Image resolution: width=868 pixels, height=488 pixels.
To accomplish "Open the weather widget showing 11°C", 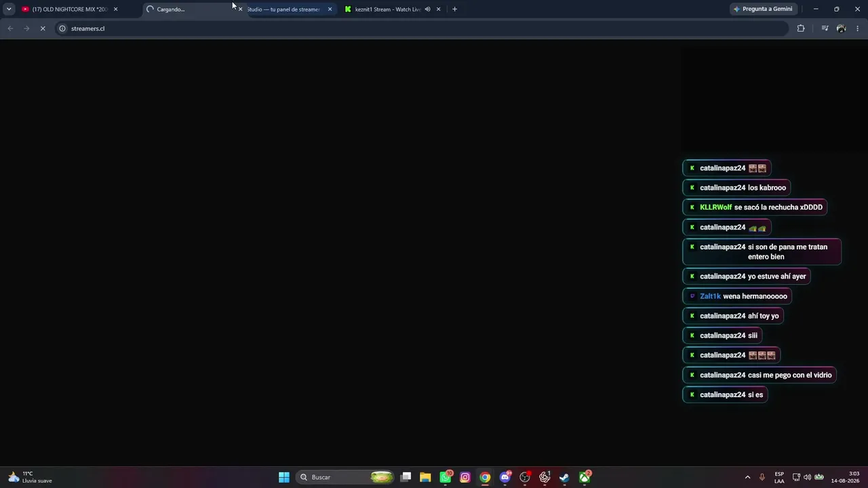I will (x=31, y=477).
